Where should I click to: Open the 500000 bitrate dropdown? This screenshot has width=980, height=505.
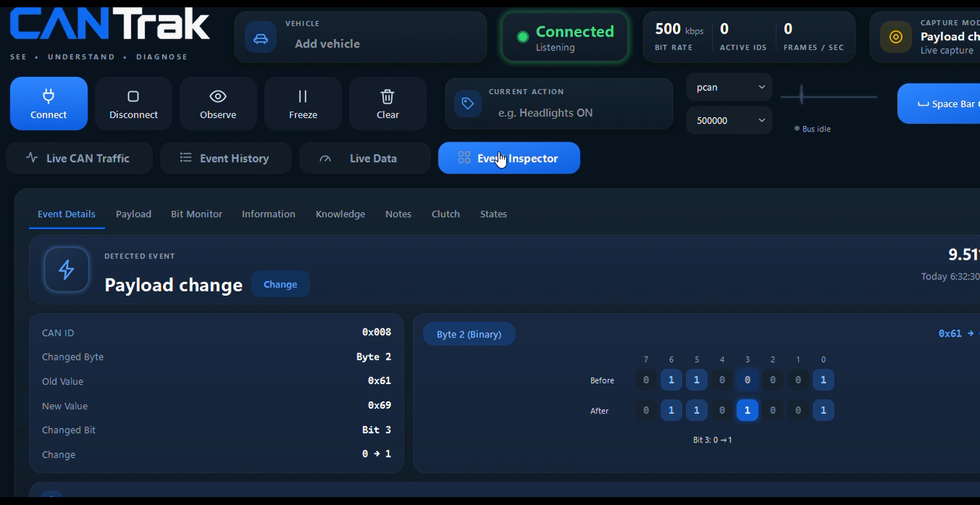(x=729, y=120)
